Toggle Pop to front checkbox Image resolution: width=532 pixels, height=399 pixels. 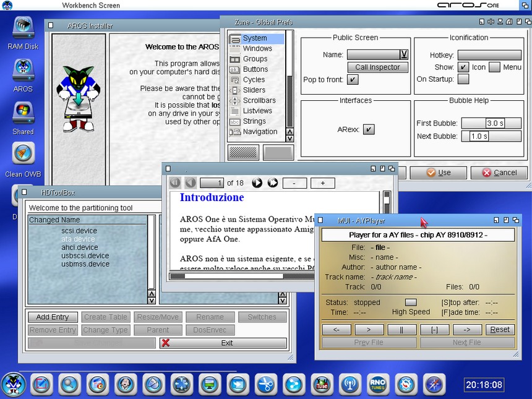pyautogui.click(x=353, y=79)
